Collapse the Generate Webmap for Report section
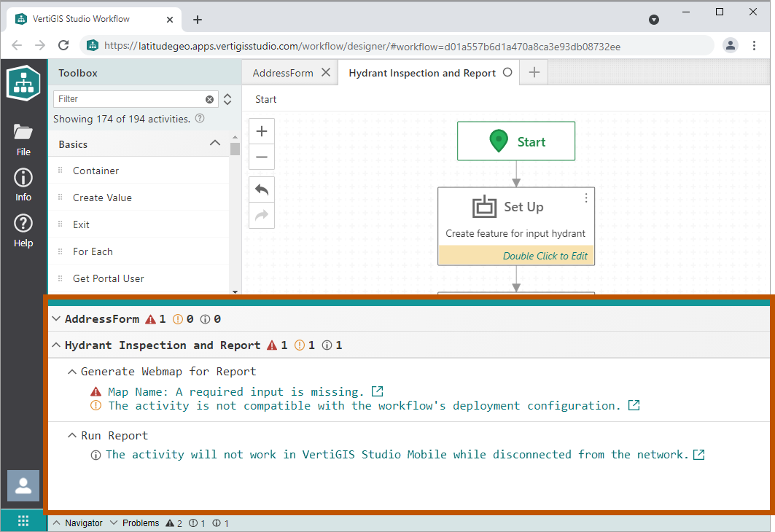The image size is (775, 532). [72, 372]
